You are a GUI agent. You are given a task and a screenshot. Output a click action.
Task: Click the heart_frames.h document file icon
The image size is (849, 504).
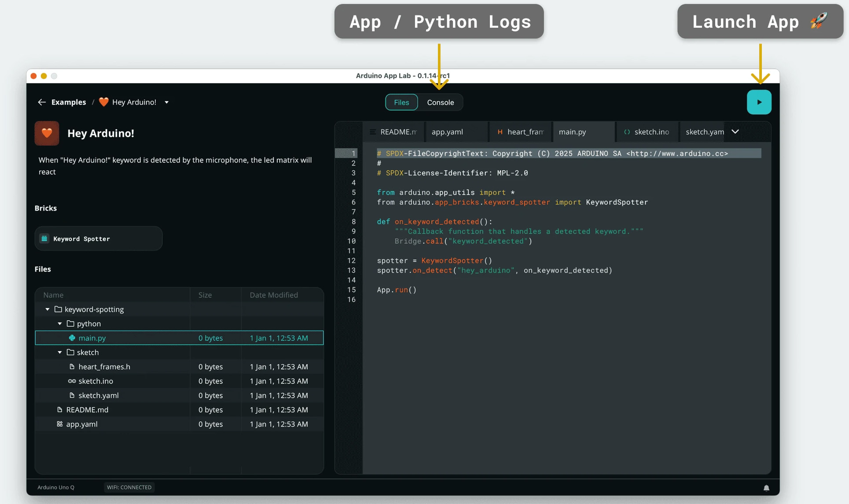point(72,367)
